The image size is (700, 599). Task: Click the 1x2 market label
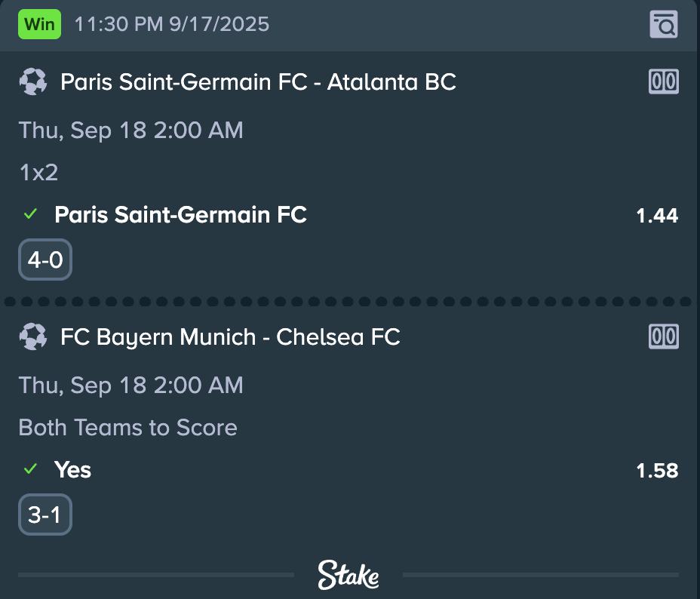[x=38, y=173]
